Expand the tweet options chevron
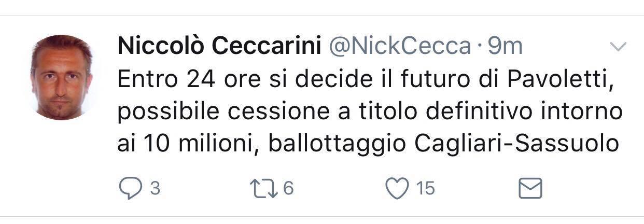This screenshot has width=644, height=224. (618, 47)
